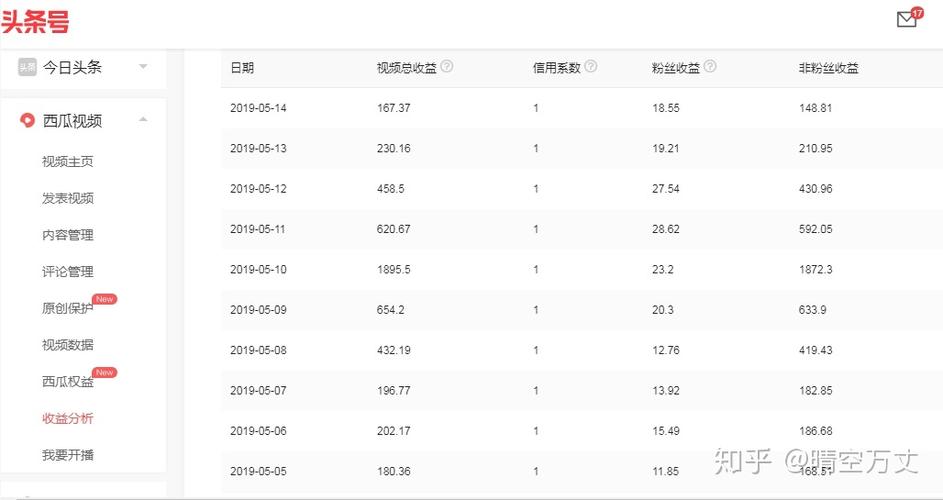Click non-fan revenue value 210.95
Image resolution: width=943 pixels, height=500 pixels.
point(816,149)
